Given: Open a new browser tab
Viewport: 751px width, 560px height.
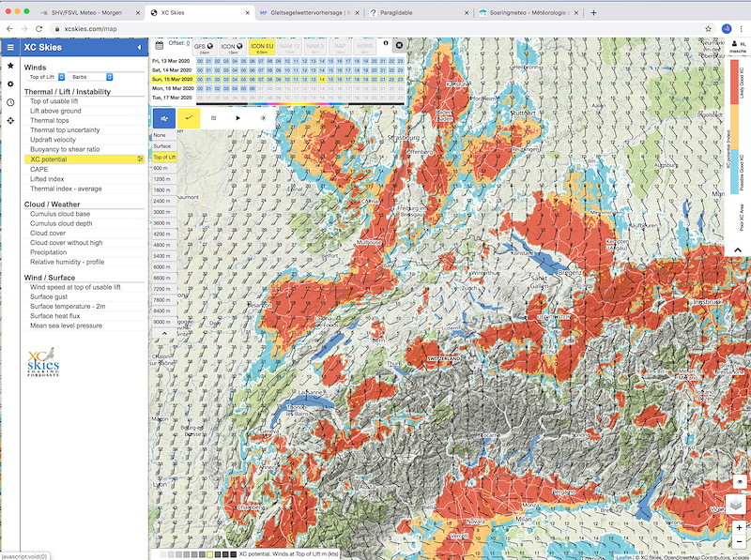Looking at the screenshot, I should pyautogui.click(x=593, y=13).
